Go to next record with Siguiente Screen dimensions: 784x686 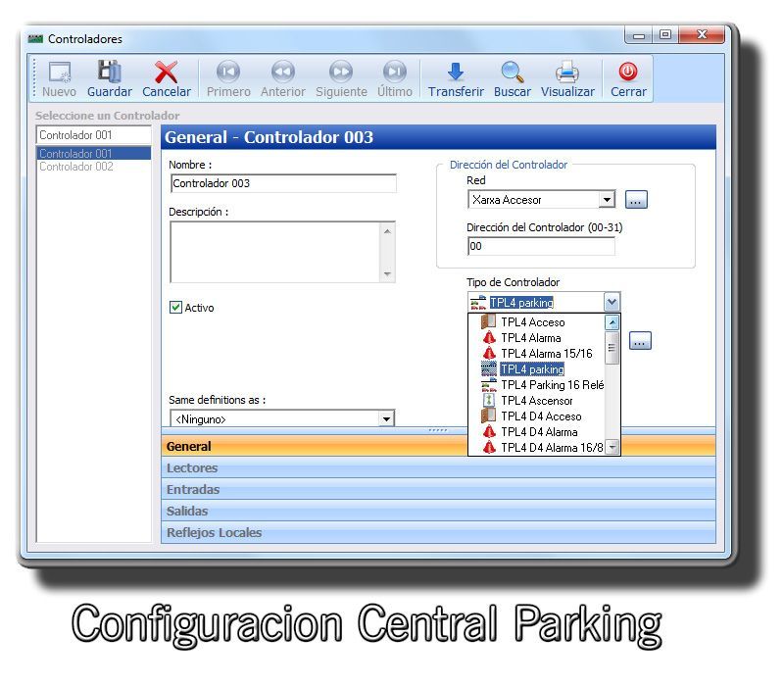341,72
